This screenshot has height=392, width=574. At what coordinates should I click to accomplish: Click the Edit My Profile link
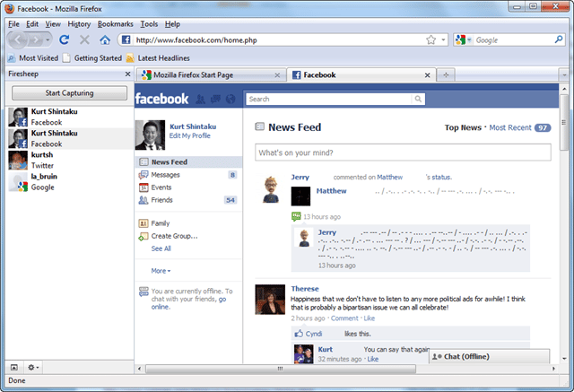189,135
